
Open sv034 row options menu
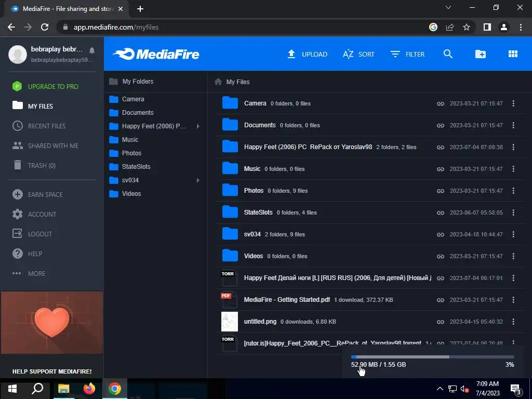[513, 234]
